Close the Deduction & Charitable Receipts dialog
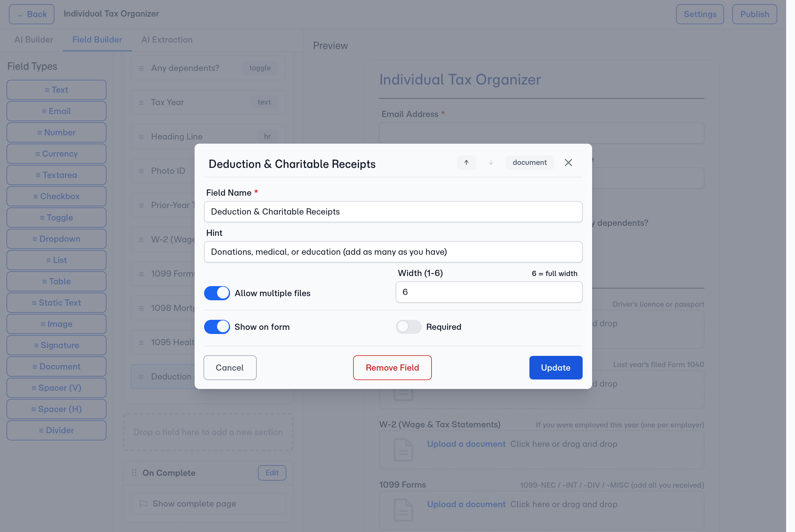This screenshot has width=795, height=532. (568, 163)
